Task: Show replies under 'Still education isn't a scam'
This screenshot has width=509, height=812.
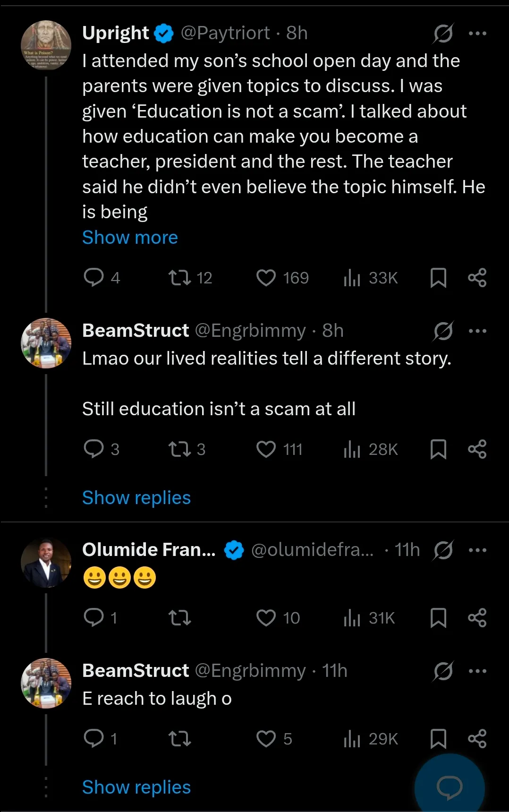Action: pos(136,498)
